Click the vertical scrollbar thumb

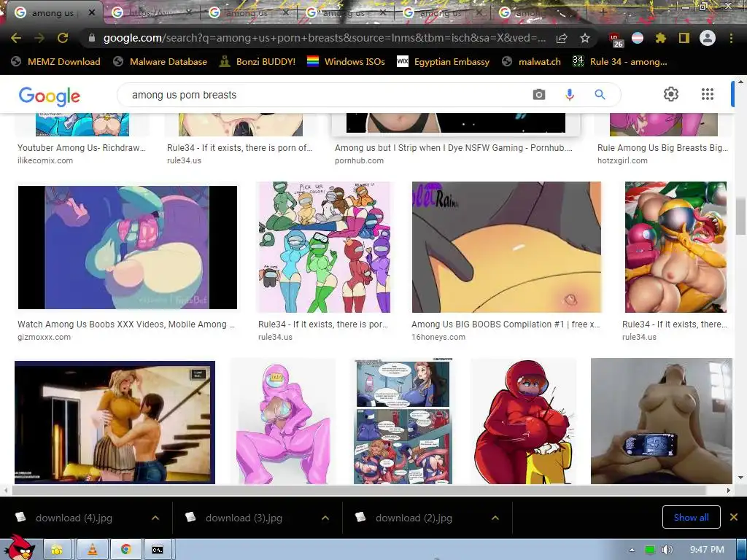(x=741, y=217)
